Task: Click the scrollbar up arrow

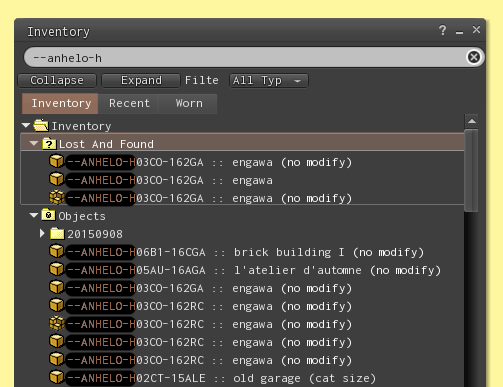Action: (472, 121)
